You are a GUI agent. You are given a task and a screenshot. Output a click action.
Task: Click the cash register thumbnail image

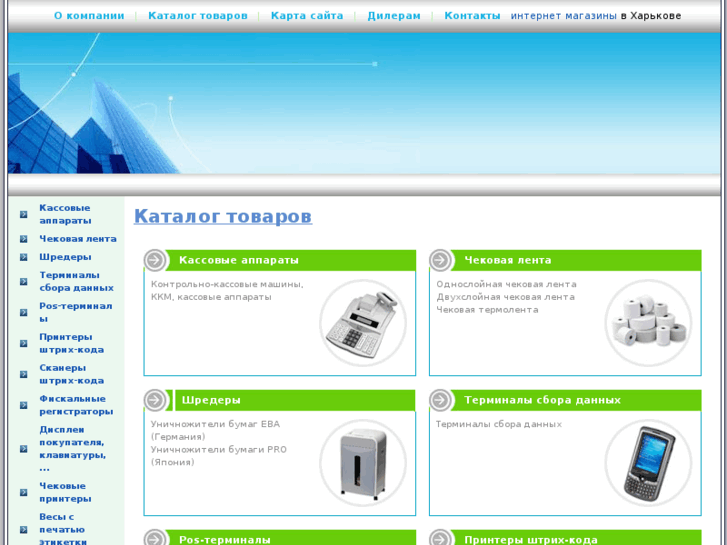pos(363,323)
